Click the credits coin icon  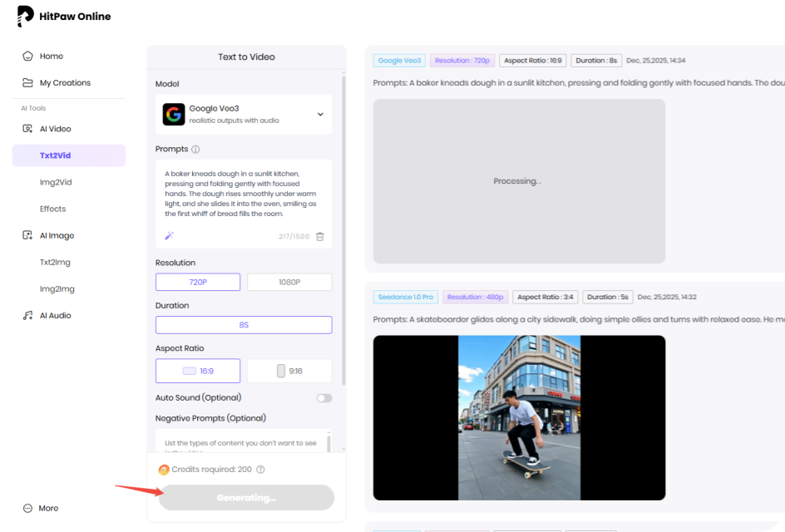point(163,469)
